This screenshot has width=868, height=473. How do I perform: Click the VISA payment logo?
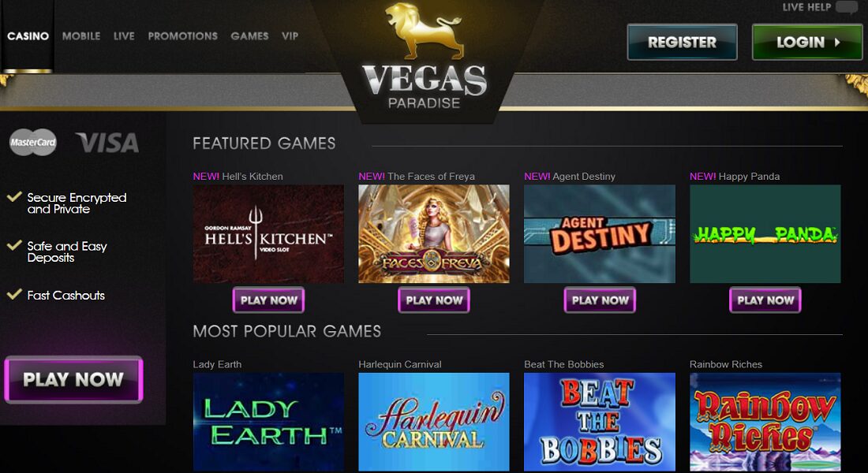107,143
